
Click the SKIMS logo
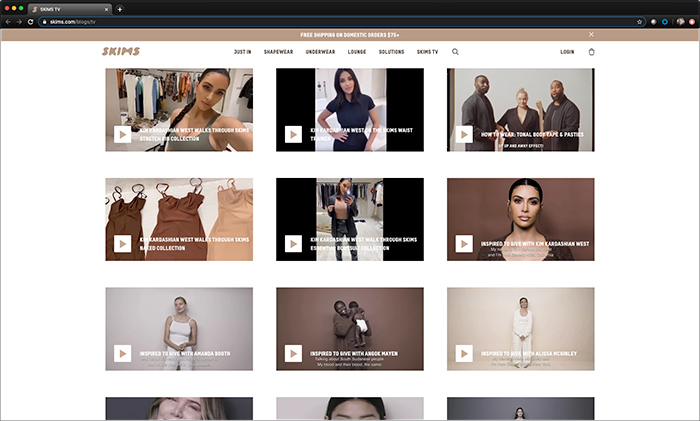[121, 51]
